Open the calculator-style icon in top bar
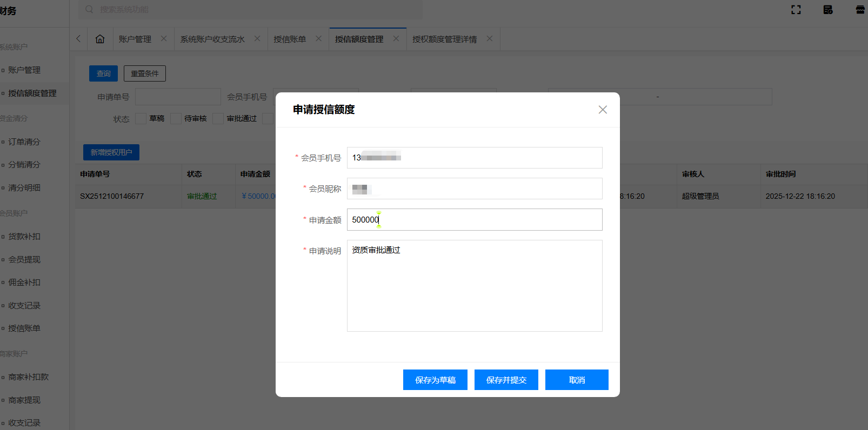868x430 pixels. click(828, 10)
